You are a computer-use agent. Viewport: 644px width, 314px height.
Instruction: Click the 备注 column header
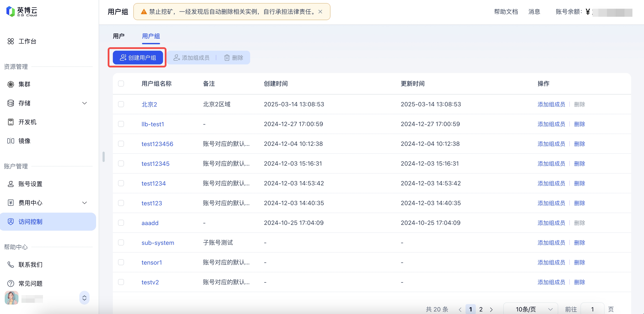click(209, 84)
